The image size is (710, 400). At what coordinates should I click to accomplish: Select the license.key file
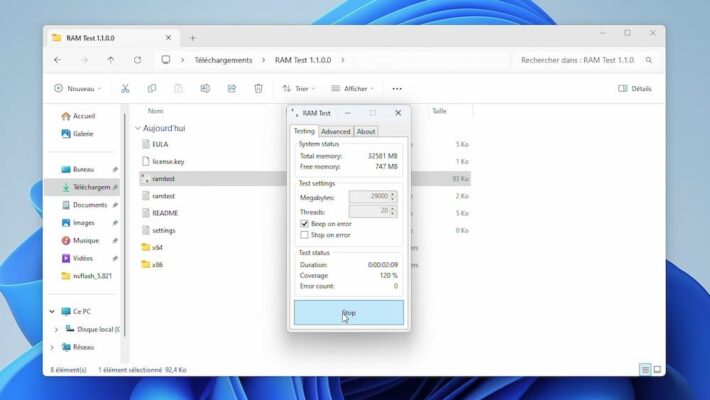[x=168, y=161]
